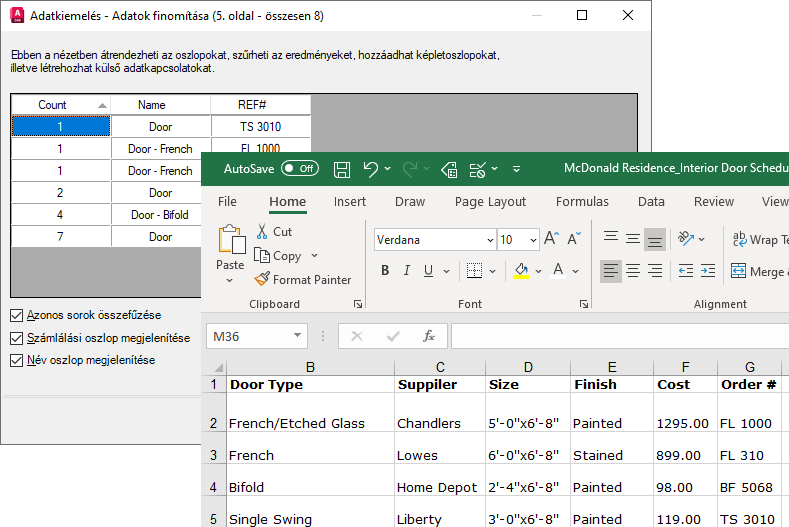Click the Review ribbon tab
This screenshot has height=527, width=789.
click(x=714, y=202)
